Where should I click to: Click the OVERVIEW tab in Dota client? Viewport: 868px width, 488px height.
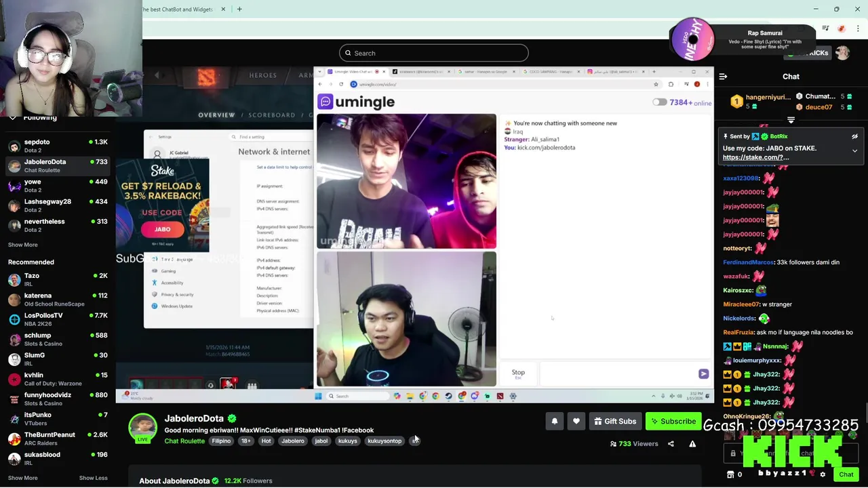216,115
